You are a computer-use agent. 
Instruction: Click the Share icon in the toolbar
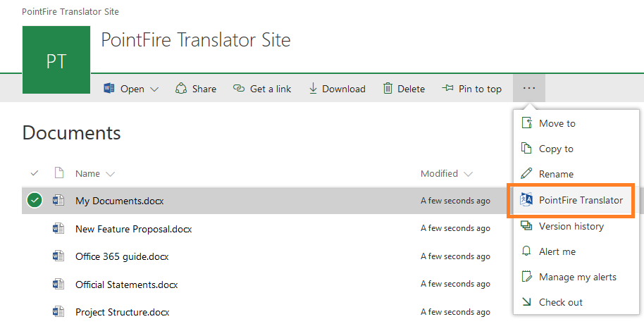coord(181,88)
